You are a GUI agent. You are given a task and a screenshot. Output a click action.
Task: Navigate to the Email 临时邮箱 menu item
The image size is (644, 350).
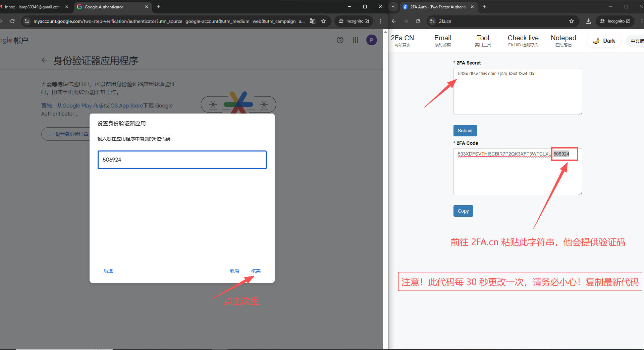click(442, 40)
